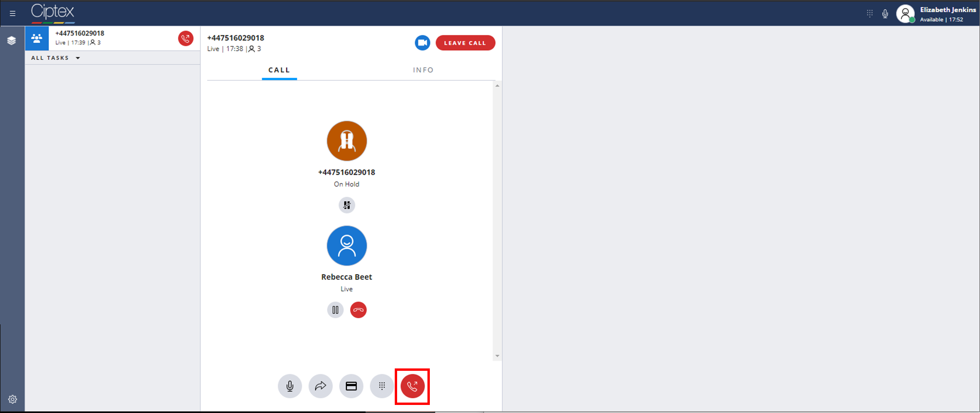Hang up call from the task list row
Screen dimensions: 980x413
pos(186,38)
